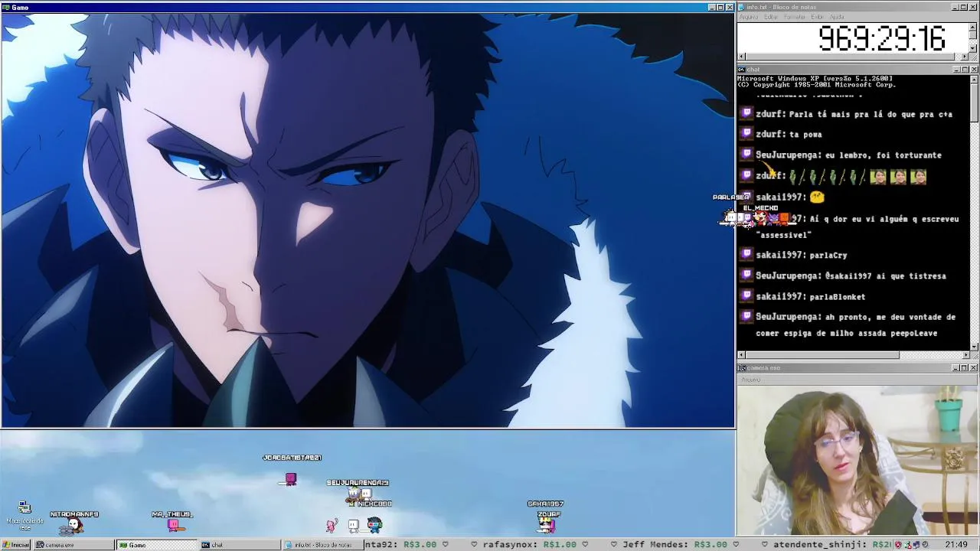
Task: Click Notepad vertical scrollbar down arrow
Action: (x=973, y=49)
